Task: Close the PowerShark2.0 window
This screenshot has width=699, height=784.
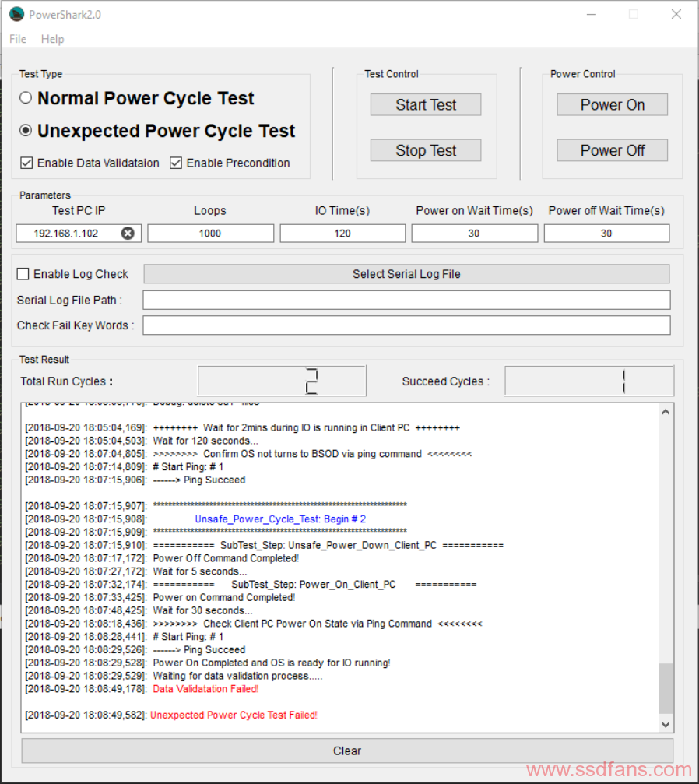Action: tap(676, 14)
